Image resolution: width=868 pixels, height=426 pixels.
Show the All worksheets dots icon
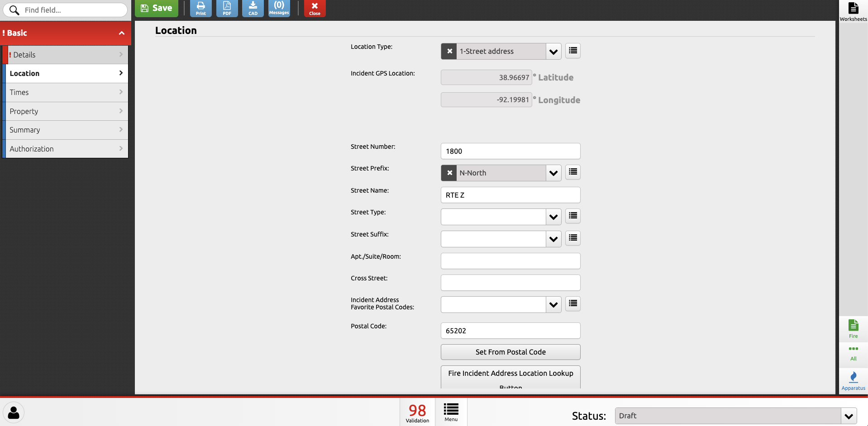click(x=853, y=352)
